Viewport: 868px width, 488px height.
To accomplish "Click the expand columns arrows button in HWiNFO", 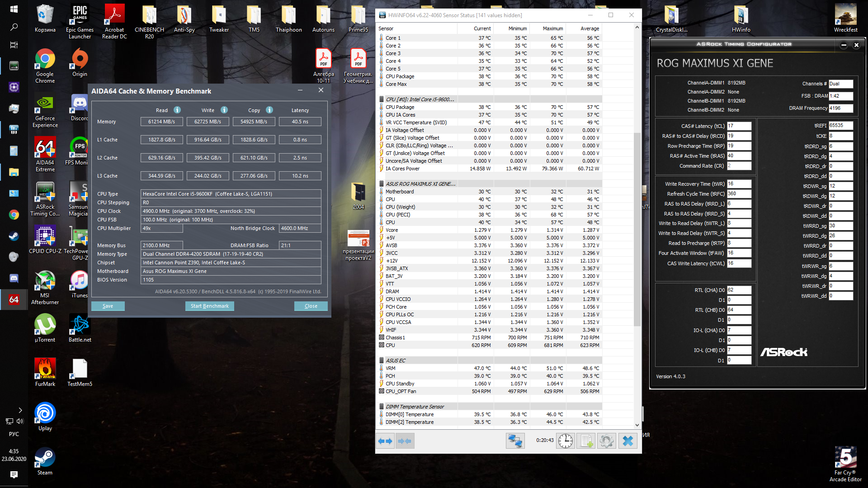I will point(385,441).
